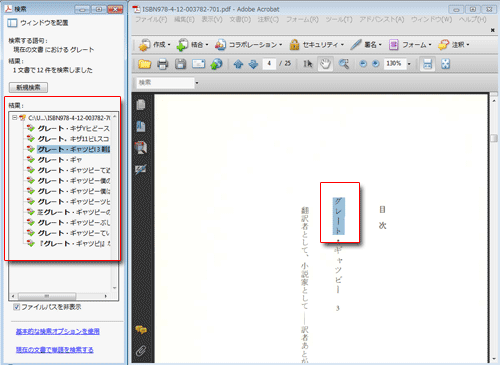Click the save floppy disk icon
The height and width of the screenshot is (365, 500).
180,64
